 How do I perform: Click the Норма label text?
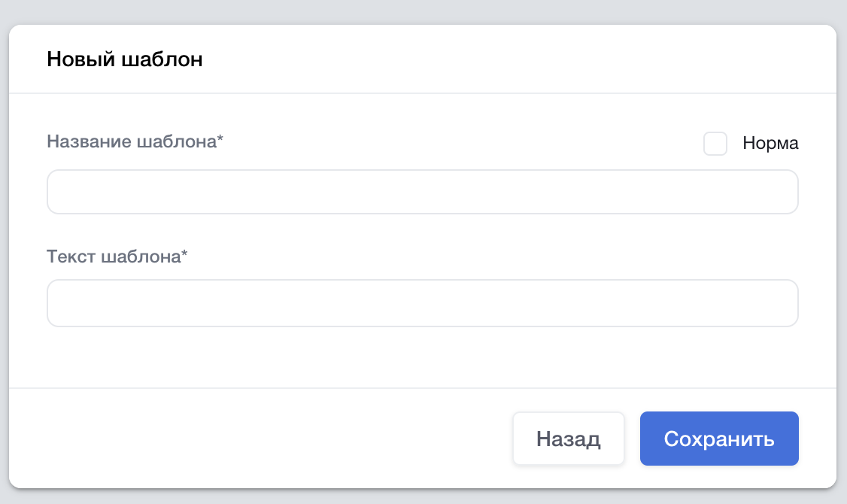coord(770,143)
